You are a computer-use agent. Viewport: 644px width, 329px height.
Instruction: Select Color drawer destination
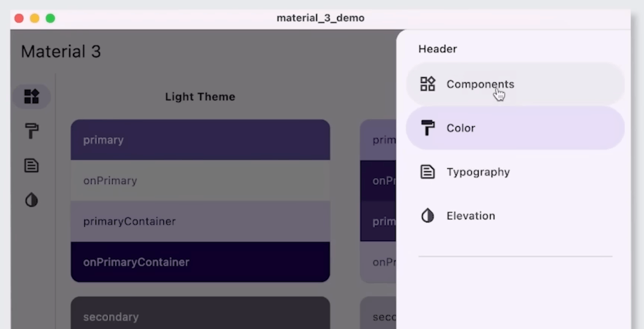515,128
